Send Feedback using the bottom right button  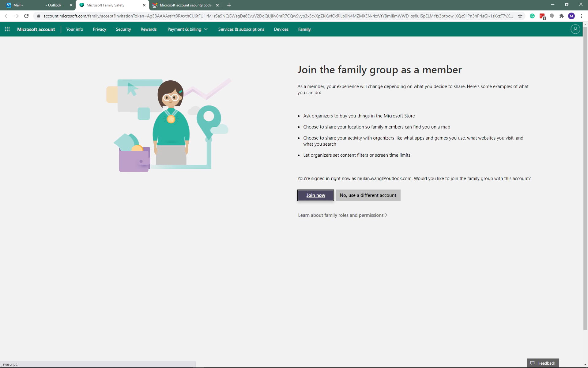coord(543,363)
